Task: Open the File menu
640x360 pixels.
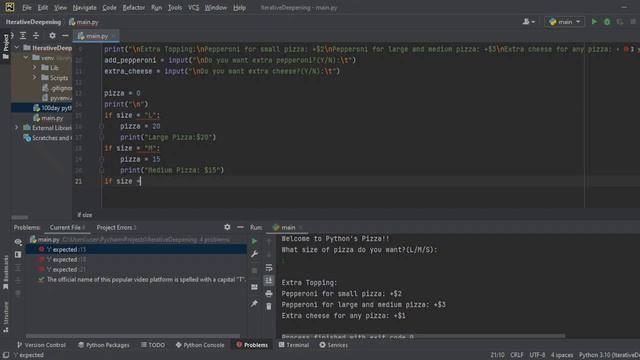Action: [27, 7]
